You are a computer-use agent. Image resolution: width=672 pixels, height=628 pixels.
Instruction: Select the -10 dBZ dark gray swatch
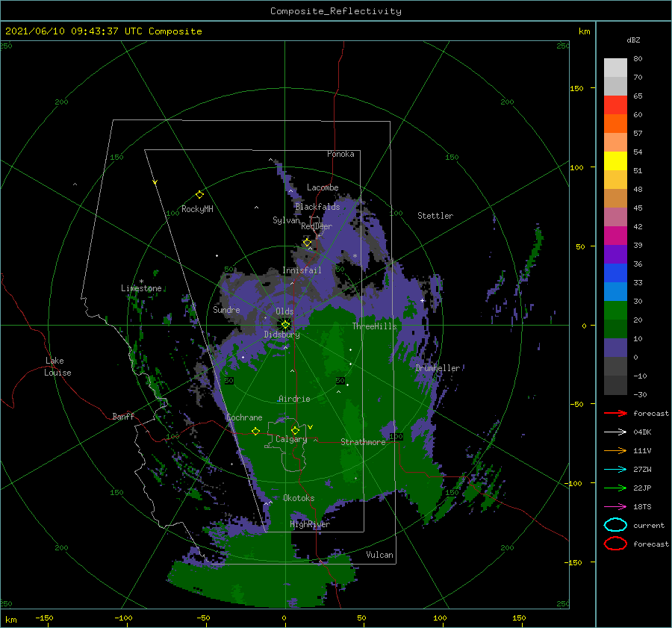click(615, 385)
